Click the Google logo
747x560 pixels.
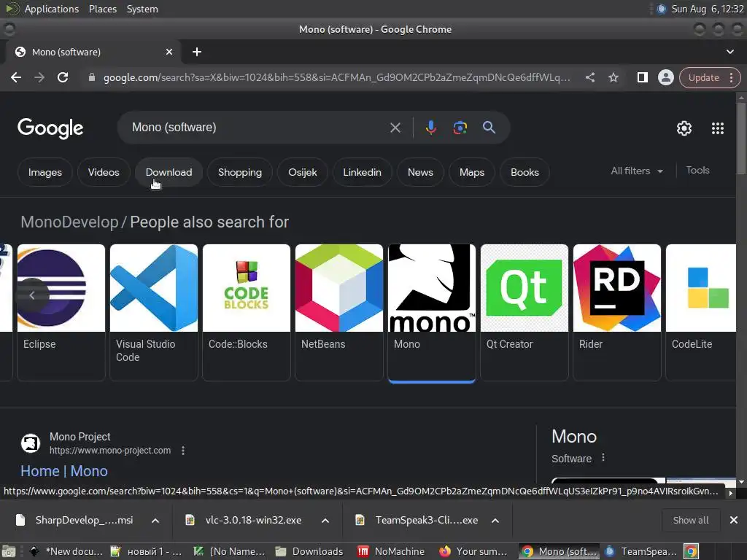tap(50, 128)
